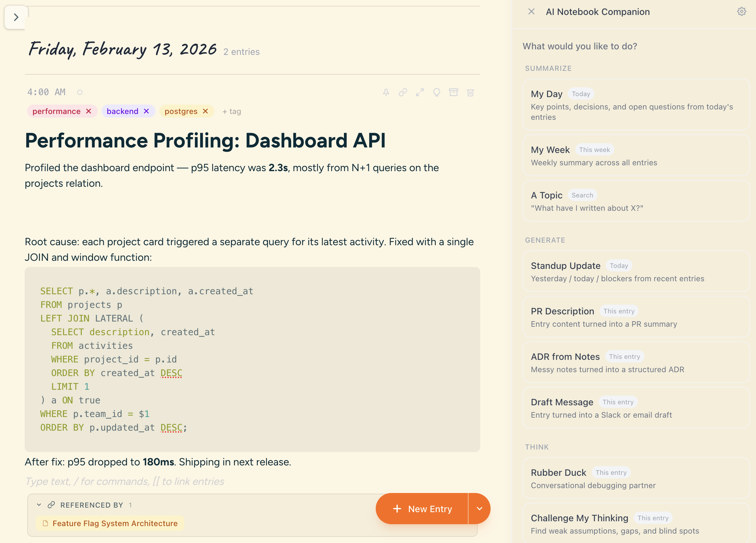The width and height of the screenshot is (756, 543).
Task: Toggle the status circle next to 4:00 AM
Action: click(80, 92)
